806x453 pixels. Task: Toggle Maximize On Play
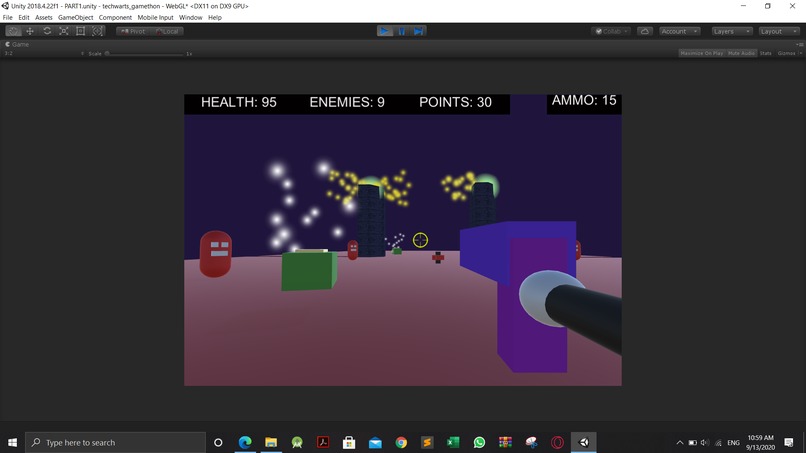pyautogui.click(x=702, y=53)
